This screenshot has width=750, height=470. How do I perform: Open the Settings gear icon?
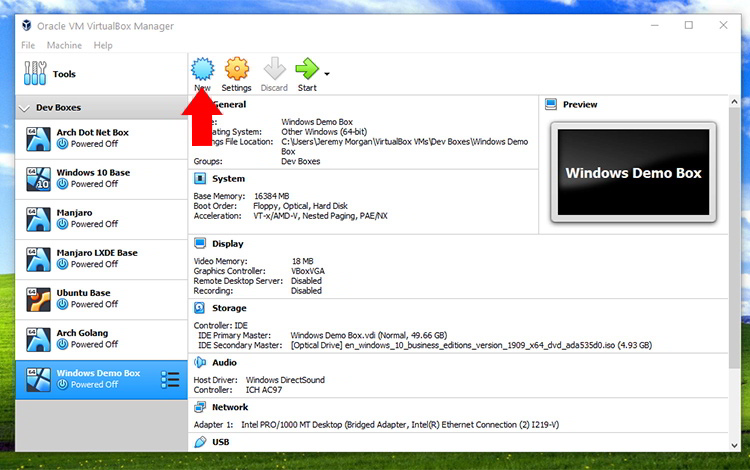[x=237, y=69]
